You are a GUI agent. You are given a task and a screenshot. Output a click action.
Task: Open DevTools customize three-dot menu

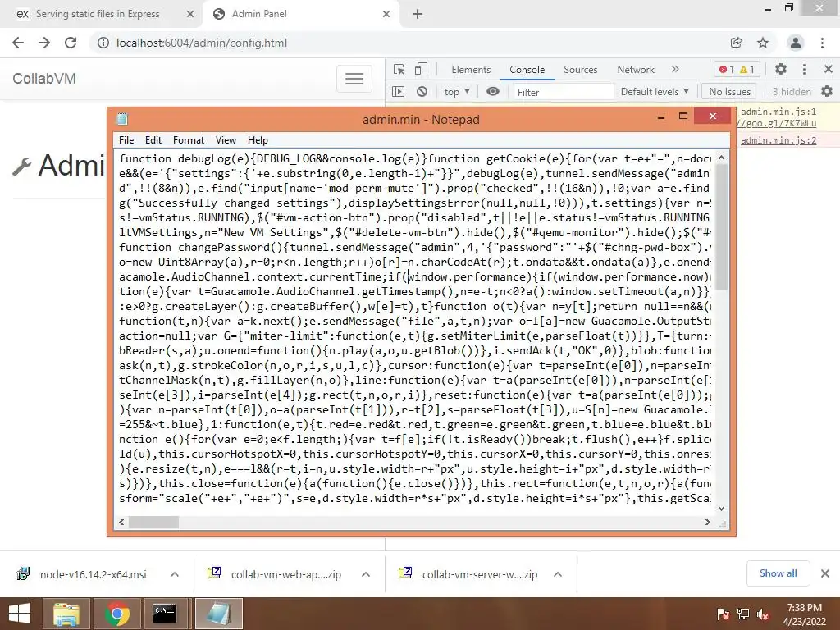(804, 69)
